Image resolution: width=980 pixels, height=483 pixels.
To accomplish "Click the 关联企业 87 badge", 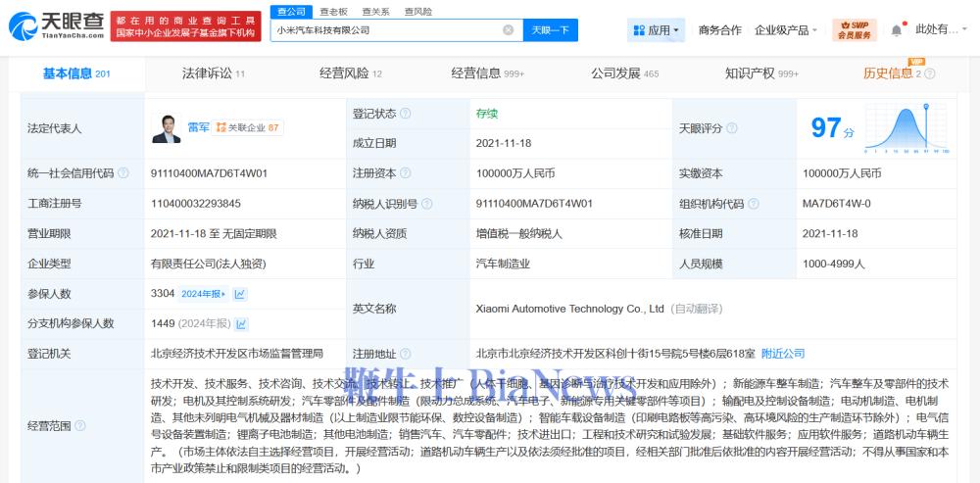I will point(248,127).
